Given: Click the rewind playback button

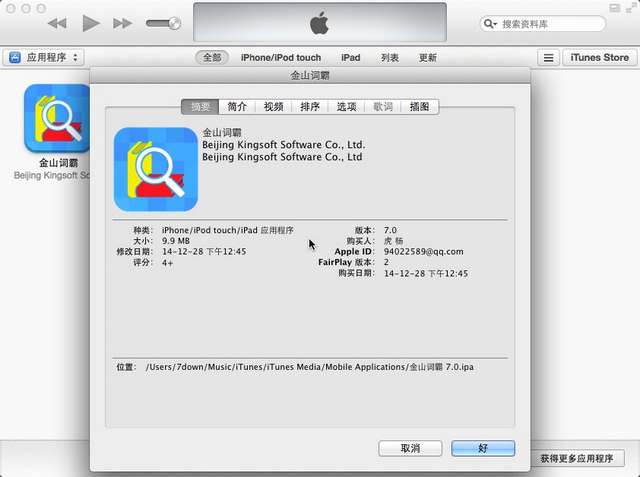Looking at the screenshot, I should pyautogui.click(x=57, y=23).
